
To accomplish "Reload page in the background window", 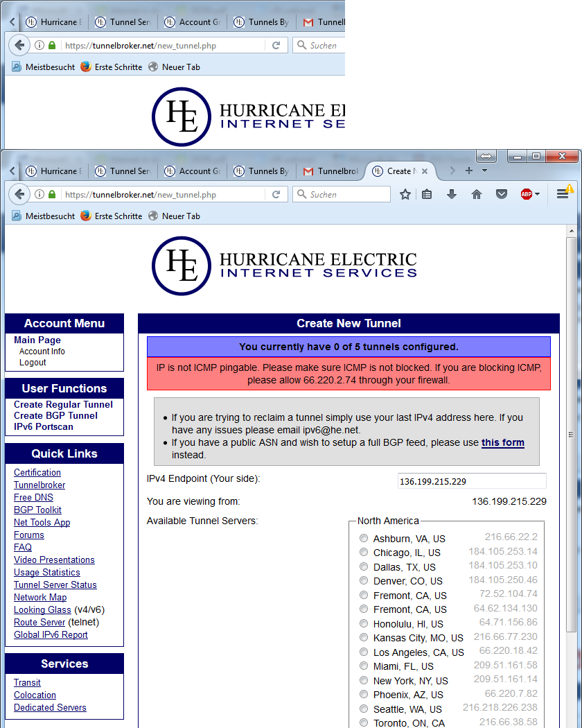I will 276,46.
